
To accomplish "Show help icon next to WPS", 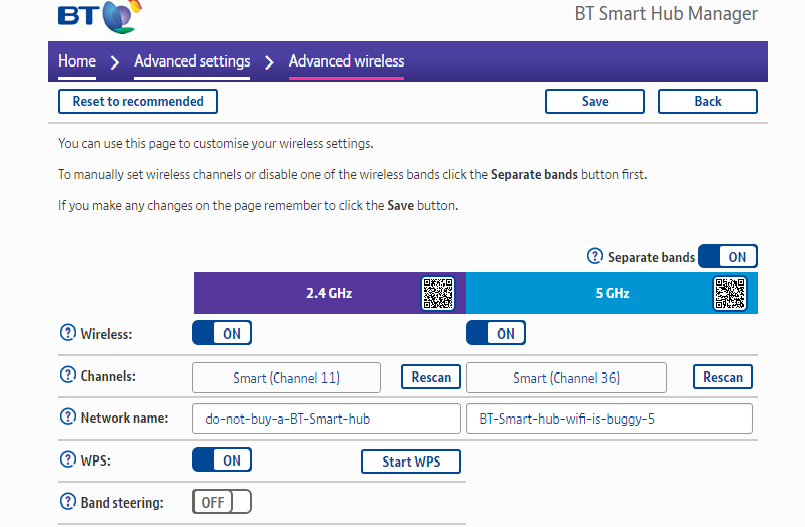I will 68,459.
